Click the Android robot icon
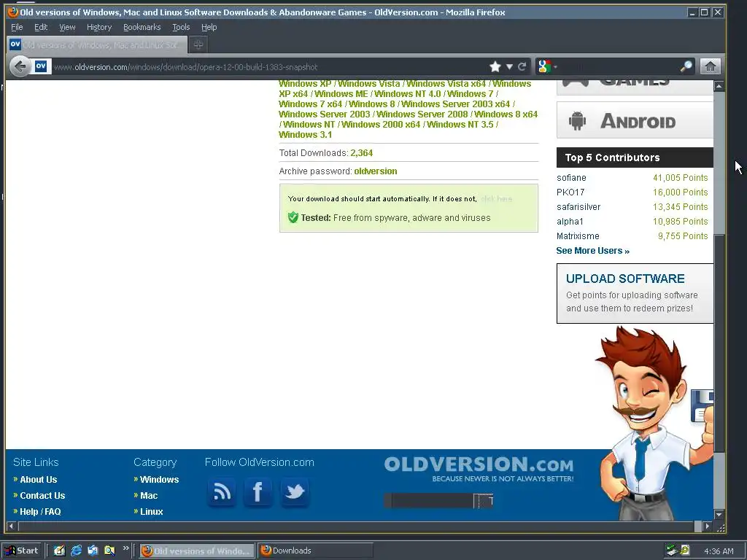747x560 pixels. pyautogui.click(x=577, y=121)
